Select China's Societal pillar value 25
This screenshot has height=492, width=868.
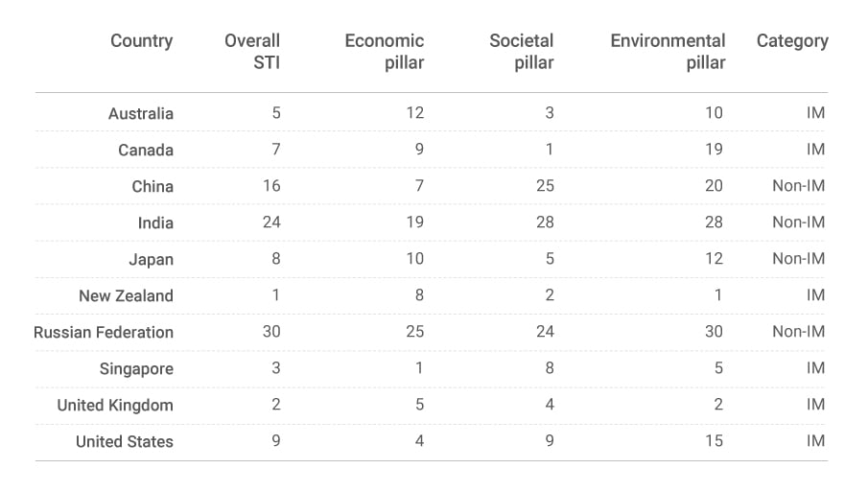click(x=545, y=186)
